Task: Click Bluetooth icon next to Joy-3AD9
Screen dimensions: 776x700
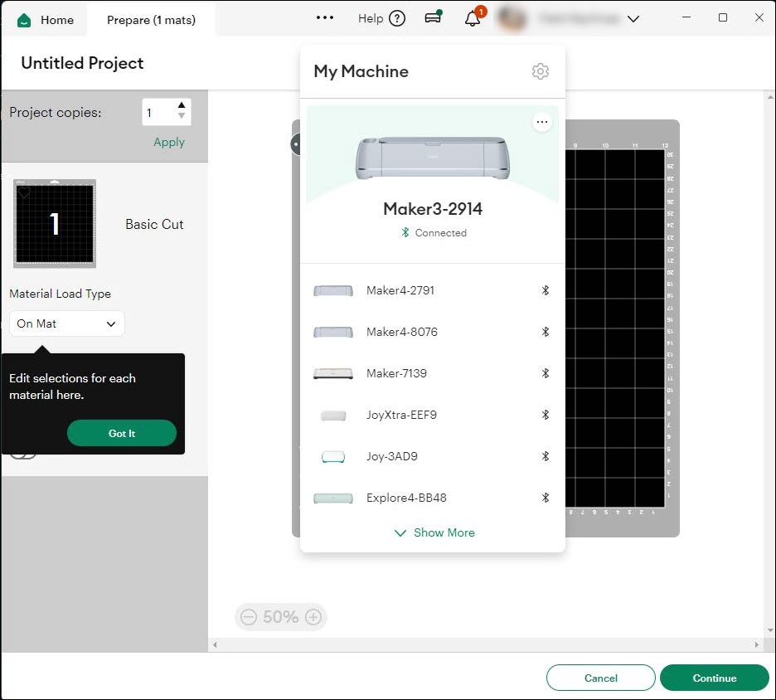Action: (x=545, y=456)
